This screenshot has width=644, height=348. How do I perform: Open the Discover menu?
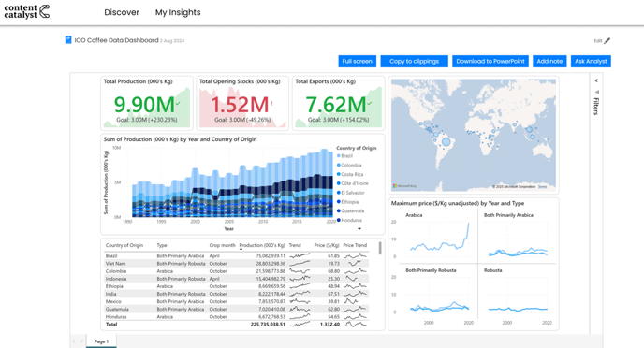click(x=122, y=12)
